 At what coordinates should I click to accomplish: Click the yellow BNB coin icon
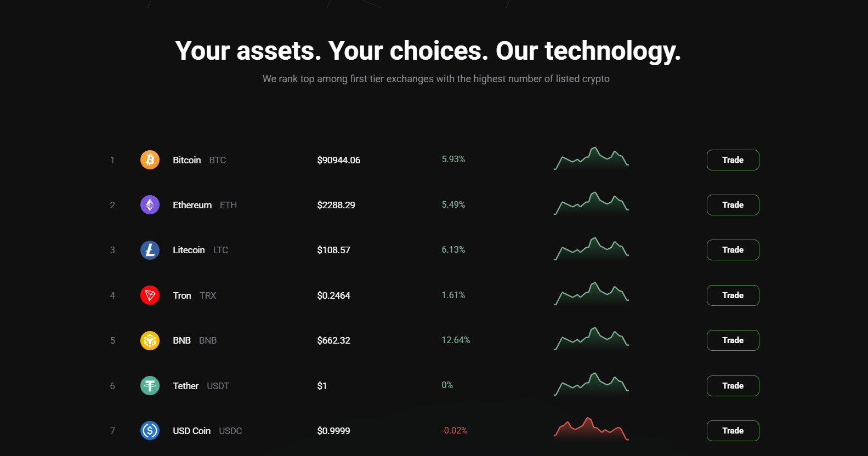[x=150, y=340]
